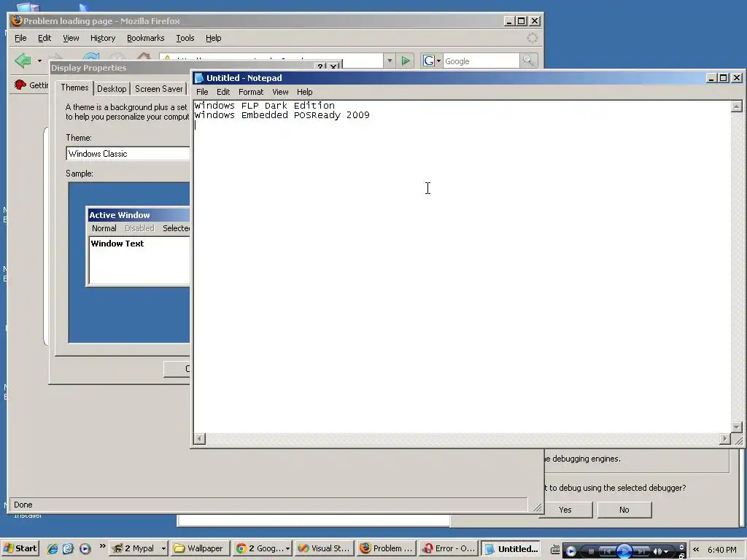Click the keyboard icon beside the media toolbar
The height and width of the screenshot is (560, 747).
click(x=555, y=550)
